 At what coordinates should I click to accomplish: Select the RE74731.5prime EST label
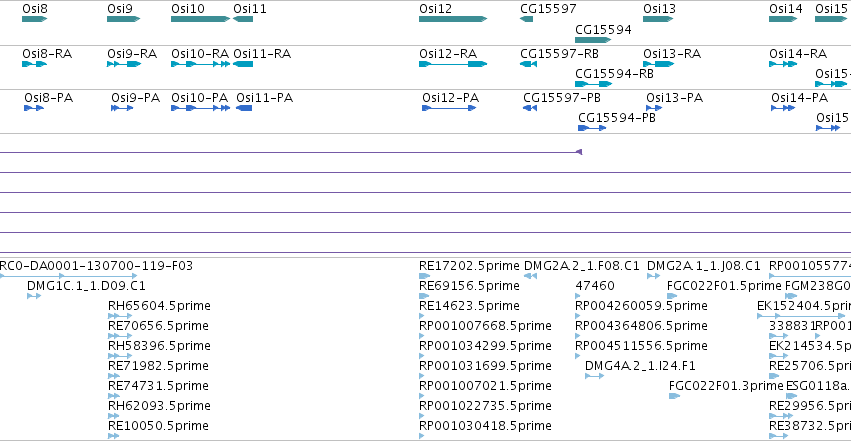[x=158, y=386]
